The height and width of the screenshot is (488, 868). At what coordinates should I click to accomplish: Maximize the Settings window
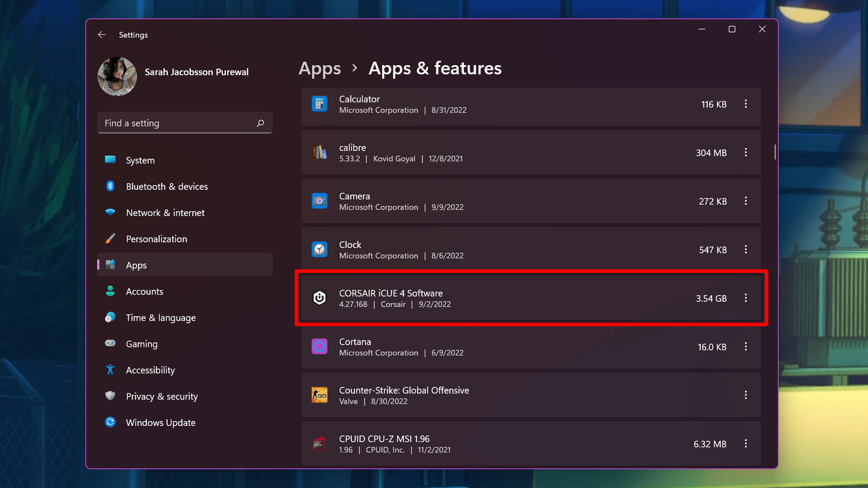pos(732,29)
